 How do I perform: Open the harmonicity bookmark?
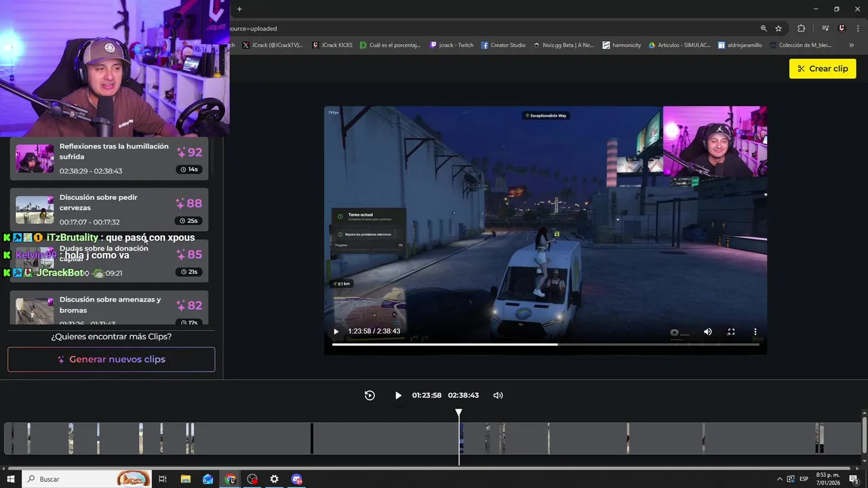622,45
